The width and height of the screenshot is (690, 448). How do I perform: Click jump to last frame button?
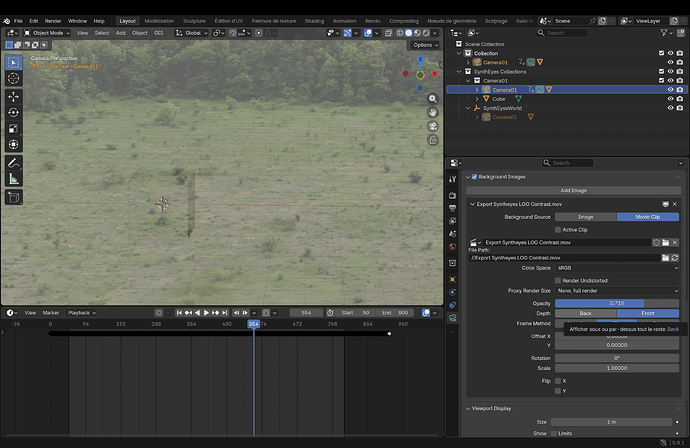pos(224,313)
